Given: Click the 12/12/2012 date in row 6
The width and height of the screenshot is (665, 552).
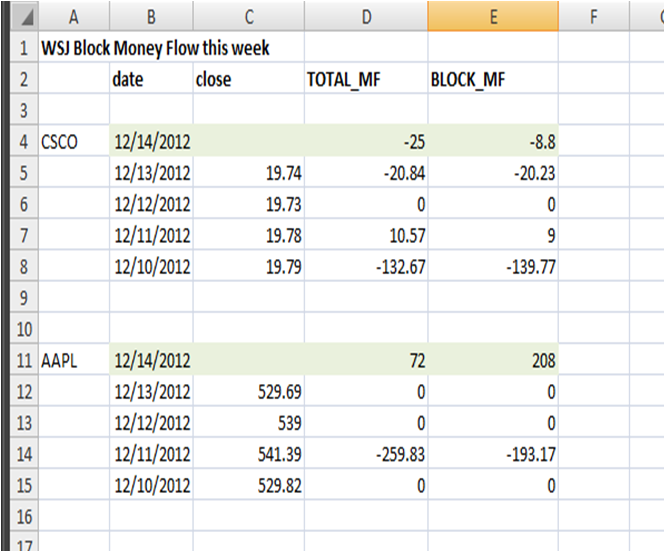Looking at the screenshot, I should [151, 204].
